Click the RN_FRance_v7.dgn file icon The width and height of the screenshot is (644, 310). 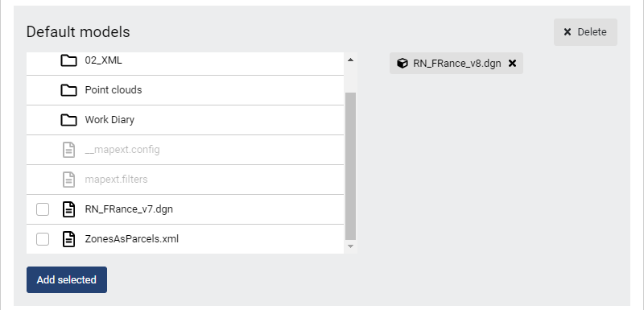68,209
